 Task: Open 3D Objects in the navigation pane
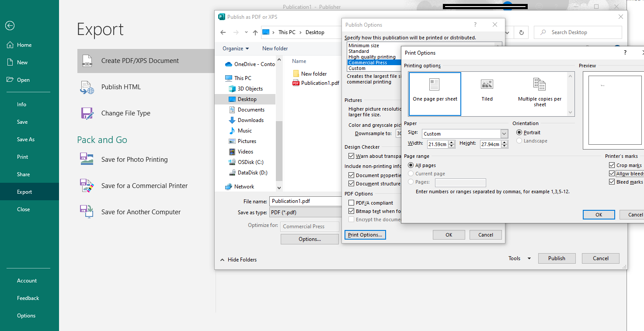click(x=245, y=89)
